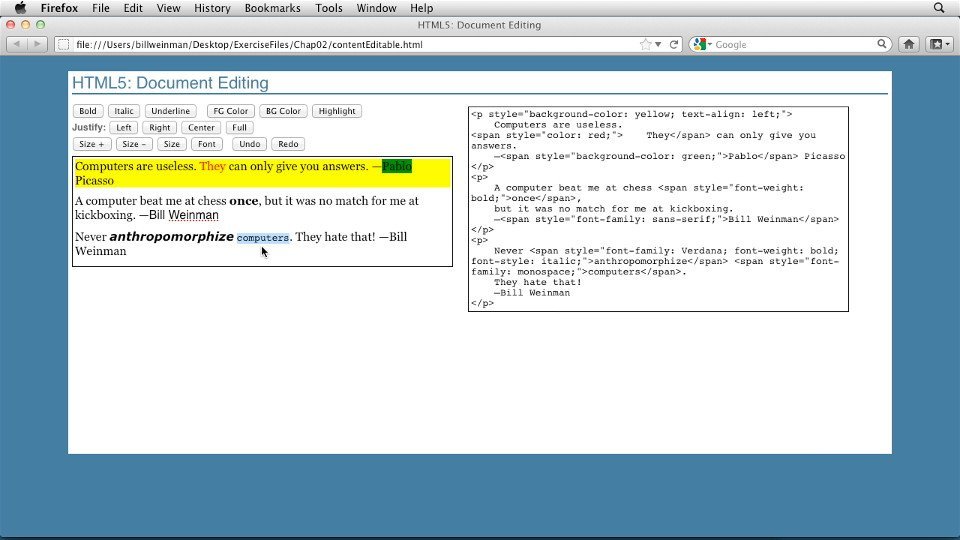960x540 pixels.
Task: Click the green-highlighted word "Pablo"
Action: tap(397, 166)
